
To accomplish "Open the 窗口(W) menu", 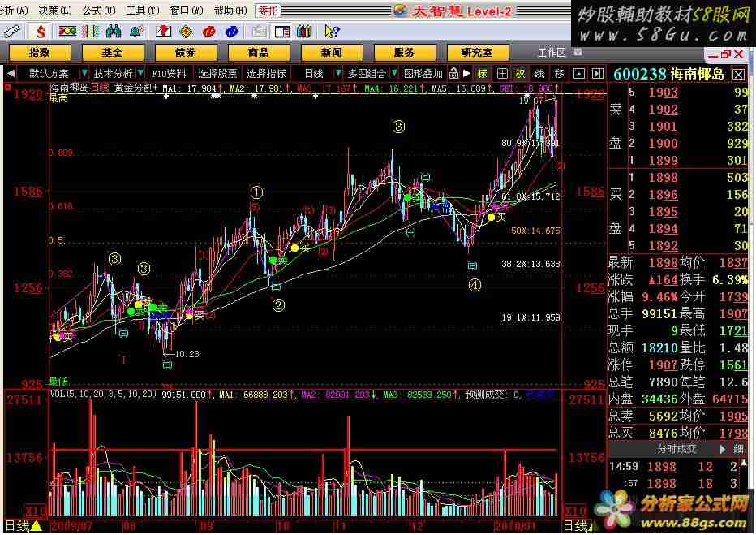I will 187,10.
